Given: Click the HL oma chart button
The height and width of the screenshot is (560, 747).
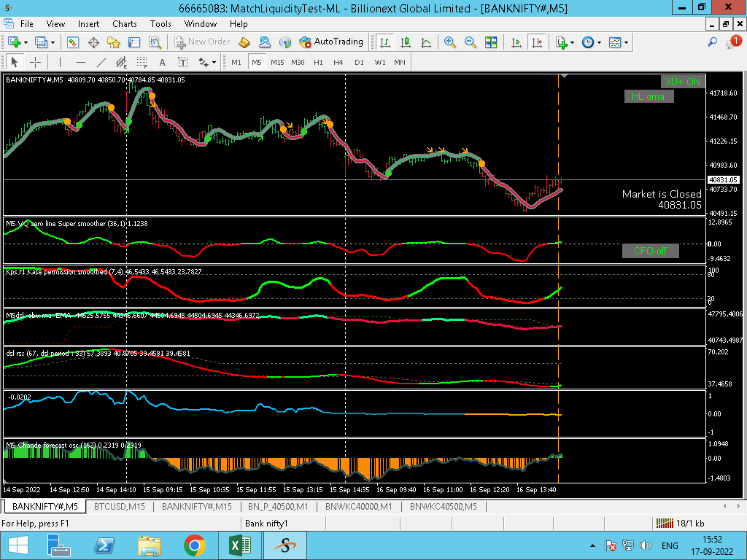Looking at the screenshot, I should point(649,96).
